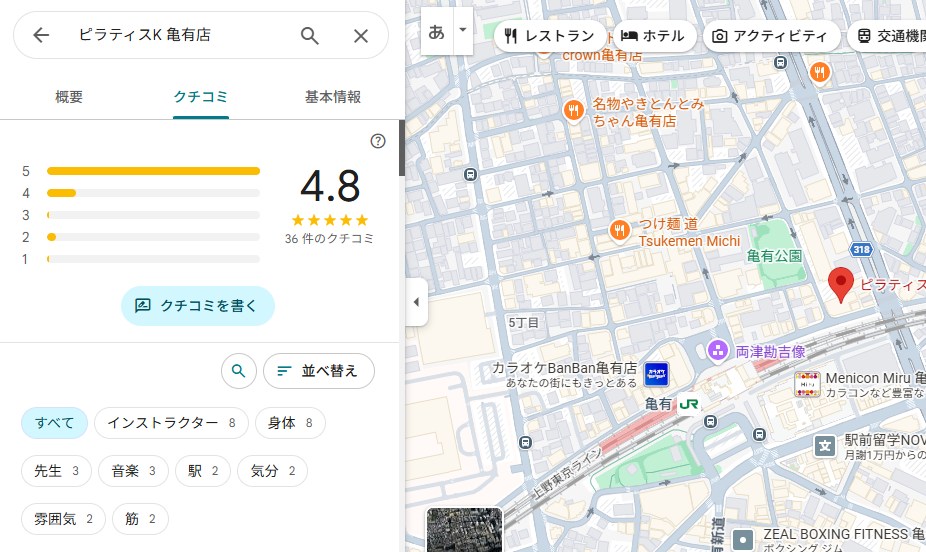926x552 pixels.
Task: Clear the search with the X icon
Action: pyautogui.click(x=361, y=36)
